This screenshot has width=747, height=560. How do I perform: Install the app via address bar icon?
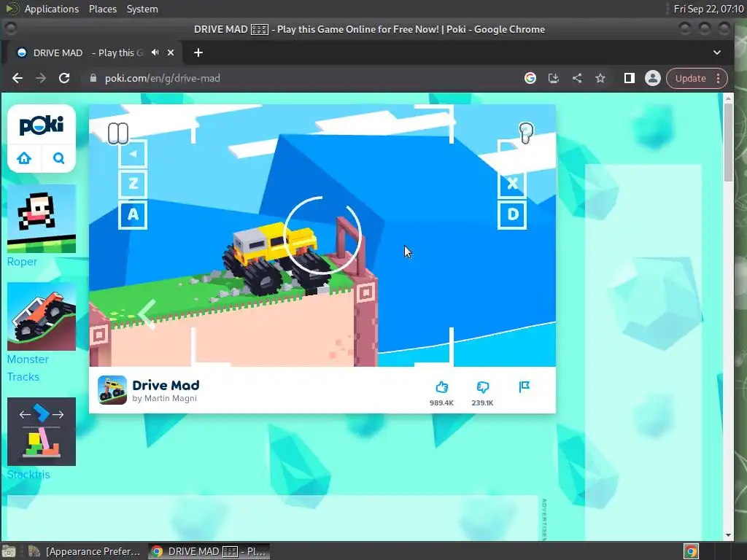pyautogui.click(x=554, y=78)
